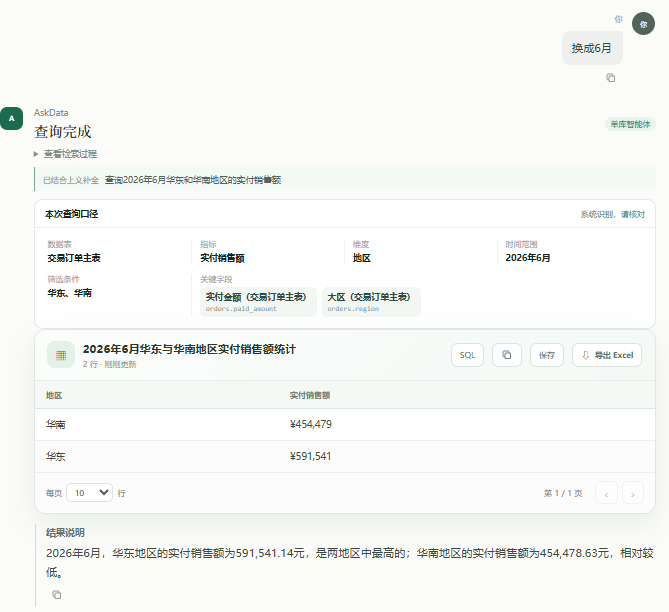Select value ¥591,541

pos(310,456)
